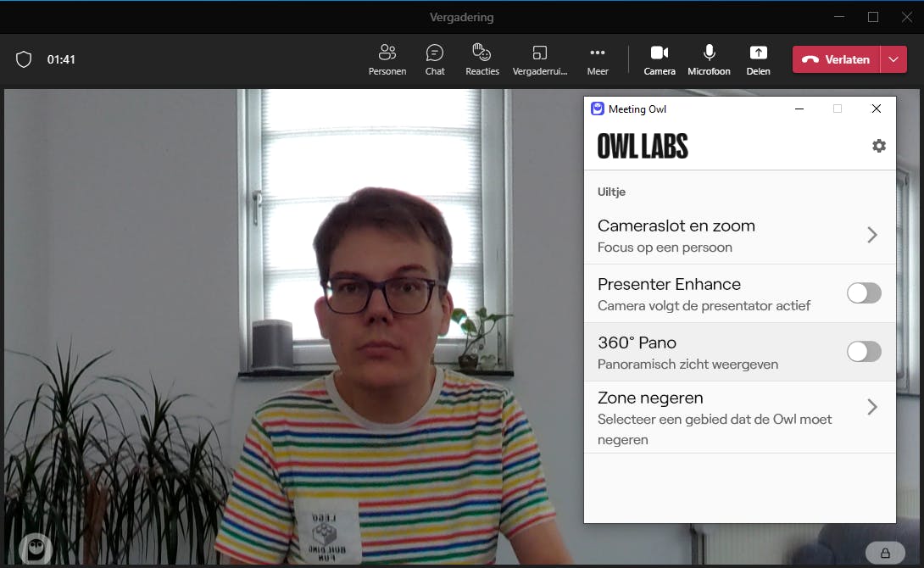Expand Cameraslot en zoom chevron

pyautogui.click(x=871, y=235)
